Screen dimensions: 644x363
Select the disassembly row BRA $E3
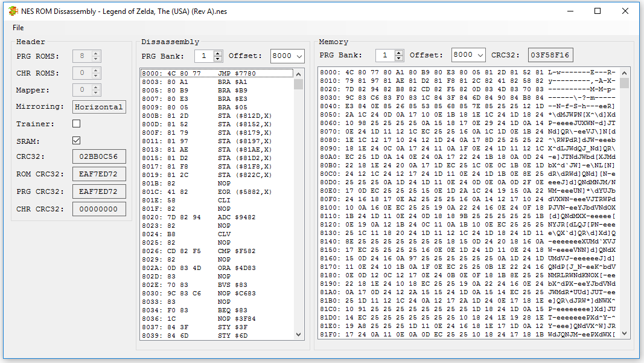pyautogui.click(x=217, y=98)
